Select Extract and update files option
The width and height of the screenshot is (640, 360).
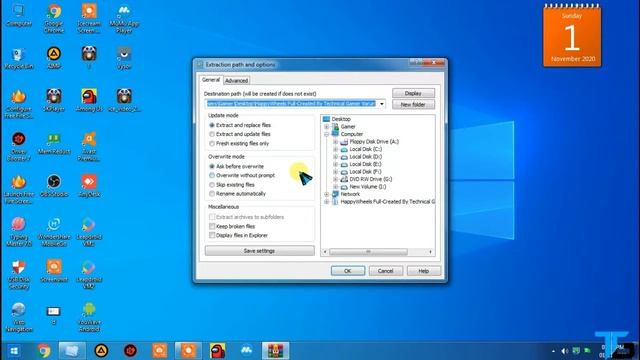click(x=240, y=134)
